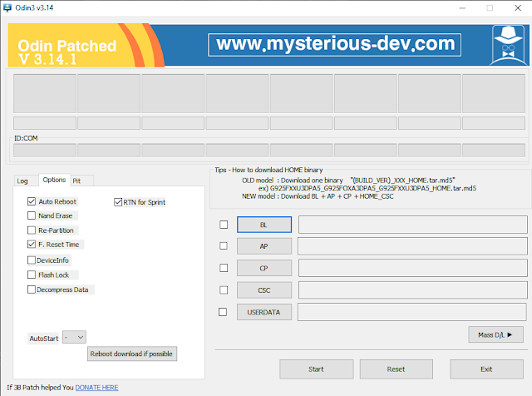
Task: Click the CSC file path field
Action: tap(411, 290)
